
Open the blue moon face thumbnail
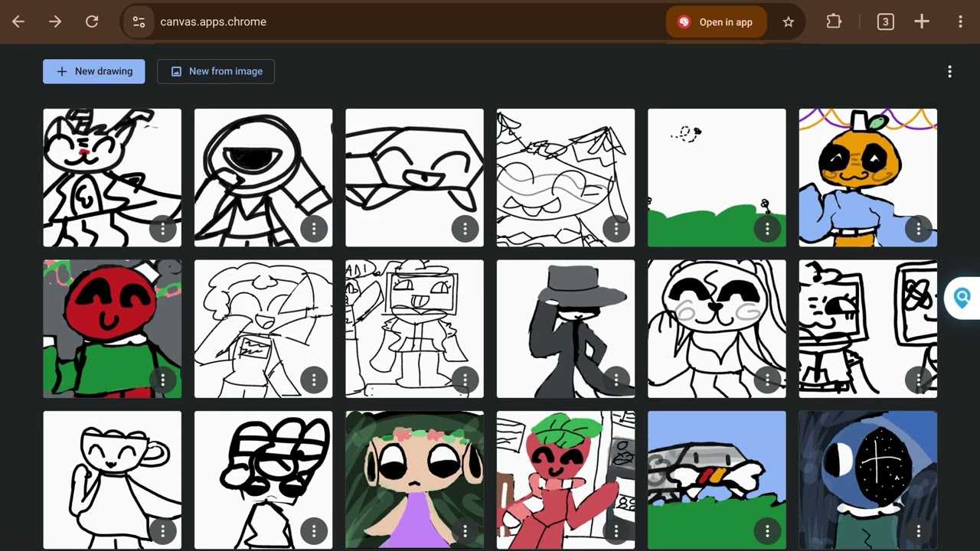868,480
